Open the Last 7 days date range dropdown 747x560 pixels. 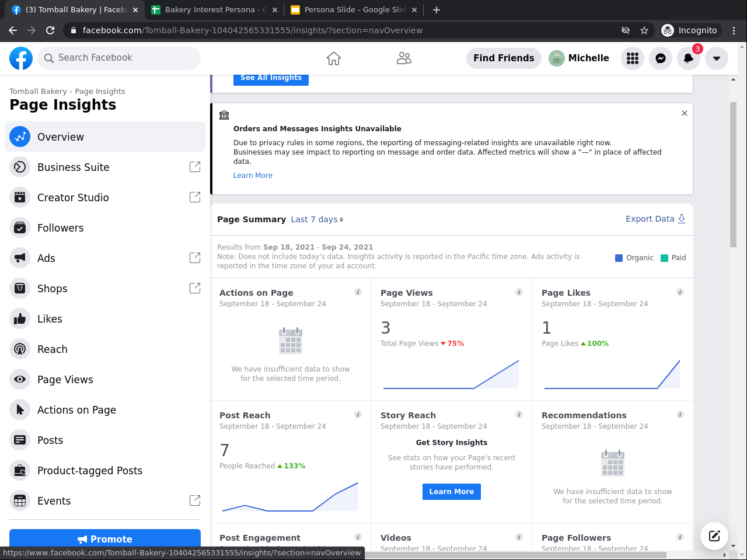tap(317, 219)
